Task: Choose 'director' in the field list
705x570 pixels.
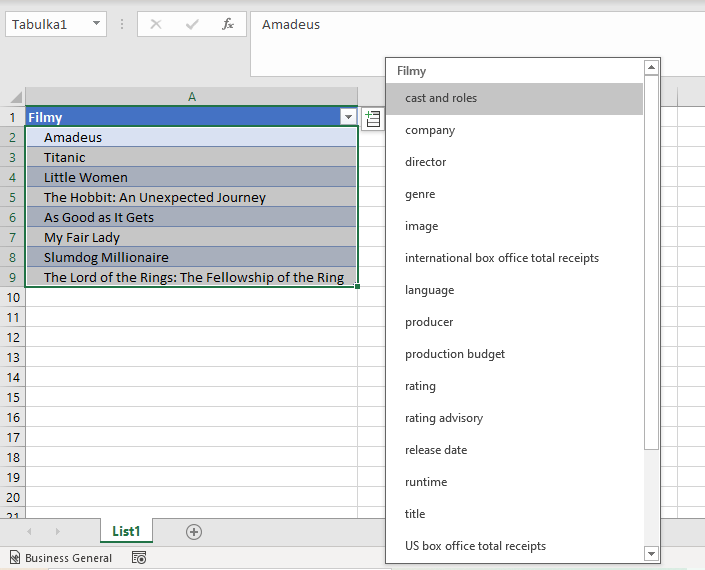Action: coord(426,162)
